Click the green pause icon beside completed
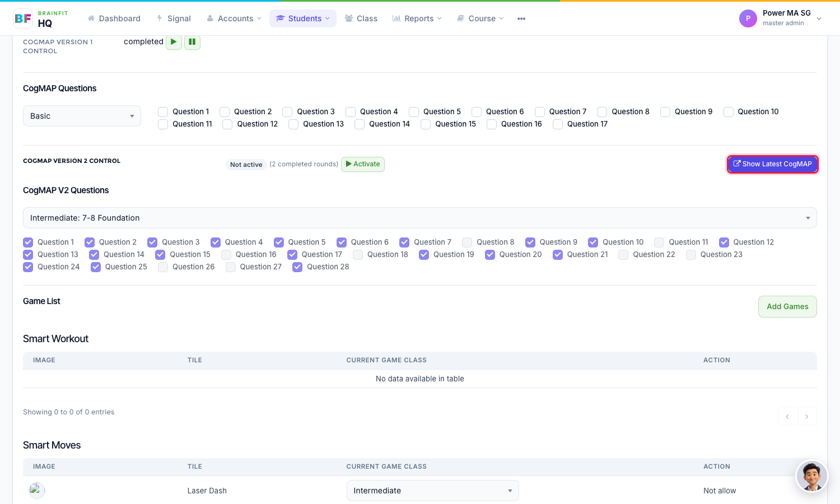840x504 pixels. coord(192,42)
